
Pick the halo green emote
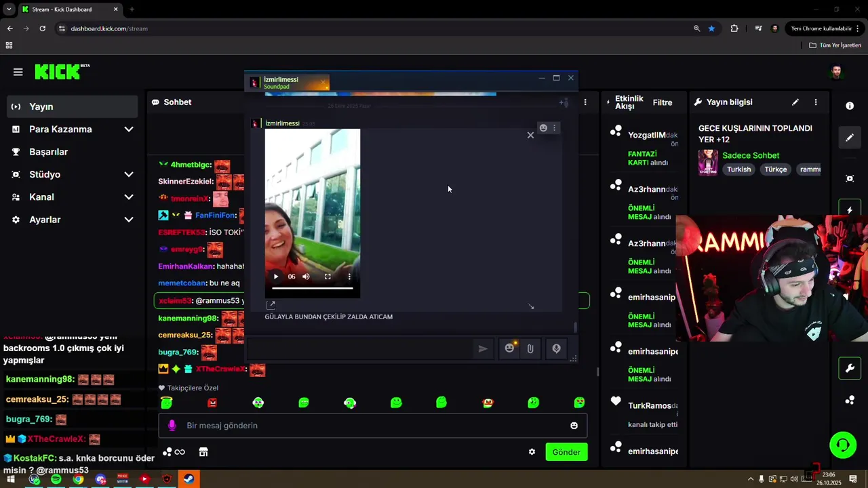tap(166, 403)
